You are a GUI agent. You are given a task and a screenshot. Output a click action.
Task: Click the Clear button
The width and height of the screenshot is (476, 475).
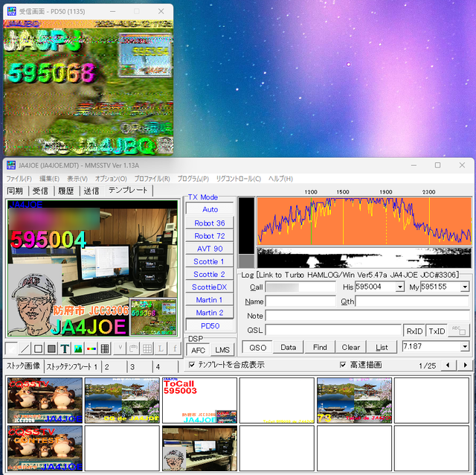(351, 348)
